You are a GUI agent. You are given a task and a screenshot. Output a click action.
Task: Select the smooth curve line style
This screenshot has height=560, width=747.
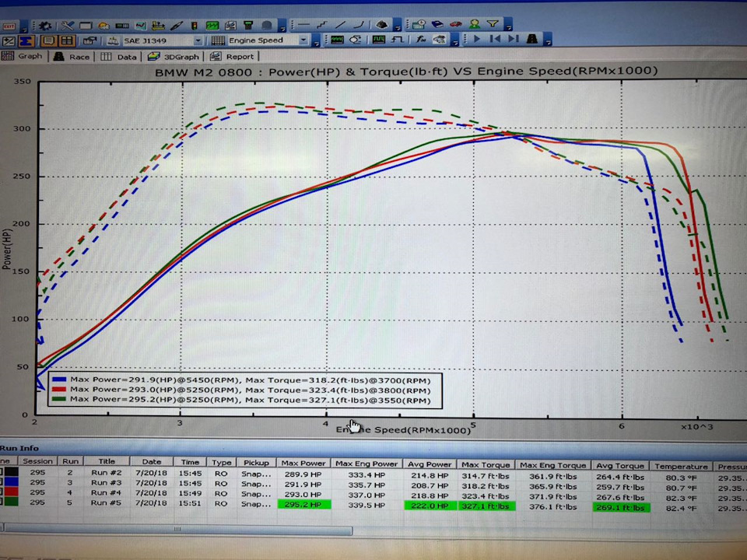coord(359,24)
